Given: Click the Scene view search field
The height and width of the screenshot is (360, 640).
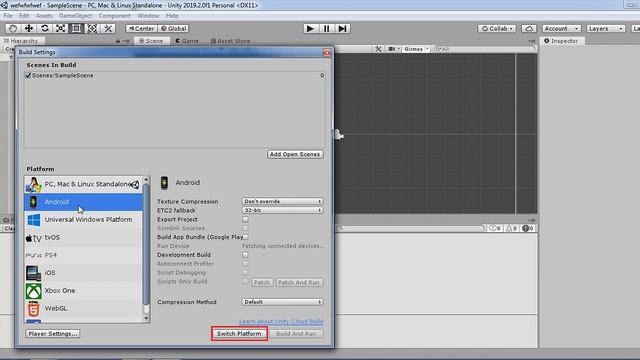Looking at the screenshot, I should (x=484, y=49).
